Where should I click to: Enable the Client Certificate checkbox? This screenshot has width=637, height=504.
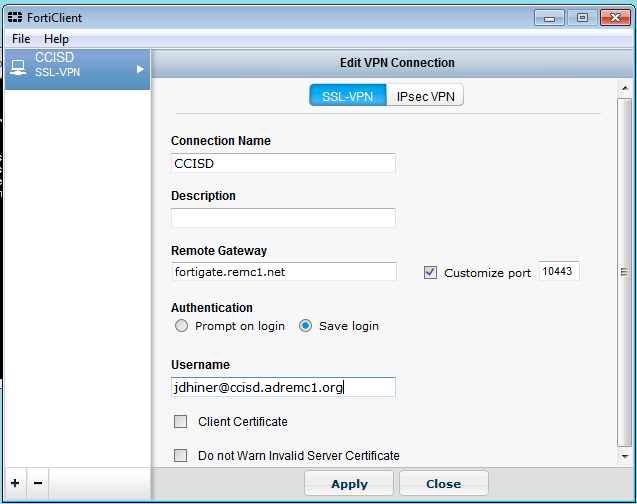[x=180, y=422]
